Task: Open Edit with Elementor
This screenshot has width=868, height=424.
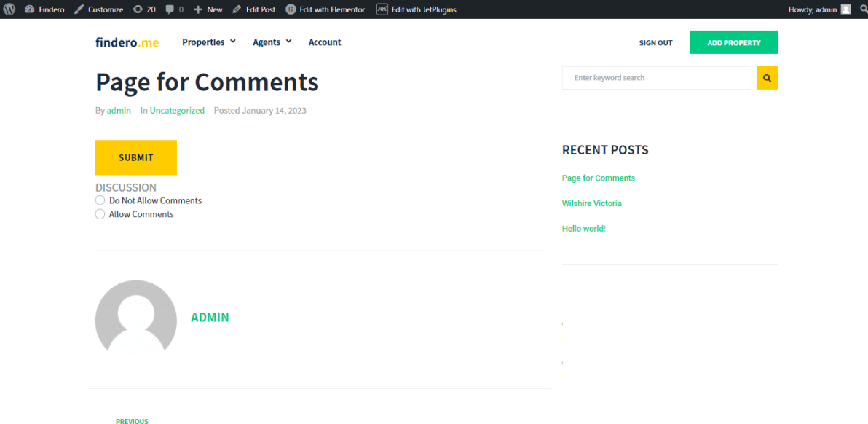Action: (x=325, y=9)
